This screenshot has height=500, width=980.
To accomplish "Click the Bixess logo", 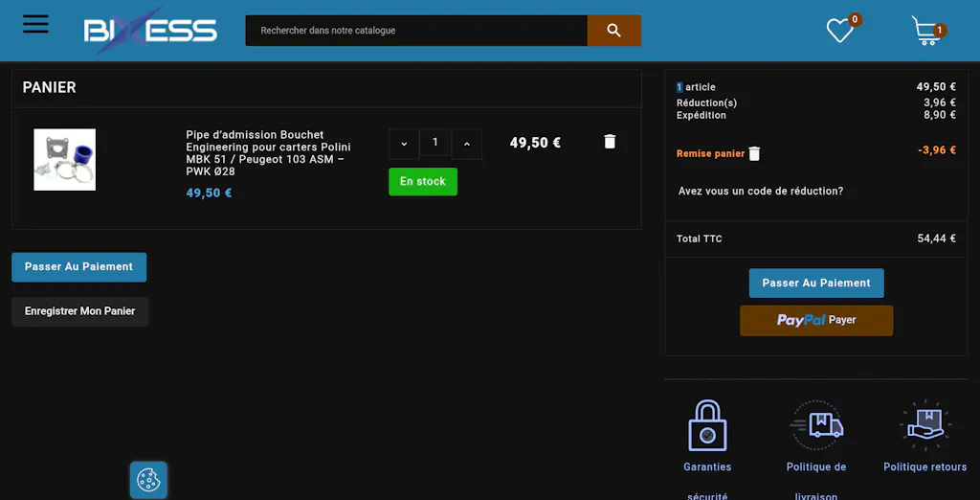I will click(x=150, y=31).
